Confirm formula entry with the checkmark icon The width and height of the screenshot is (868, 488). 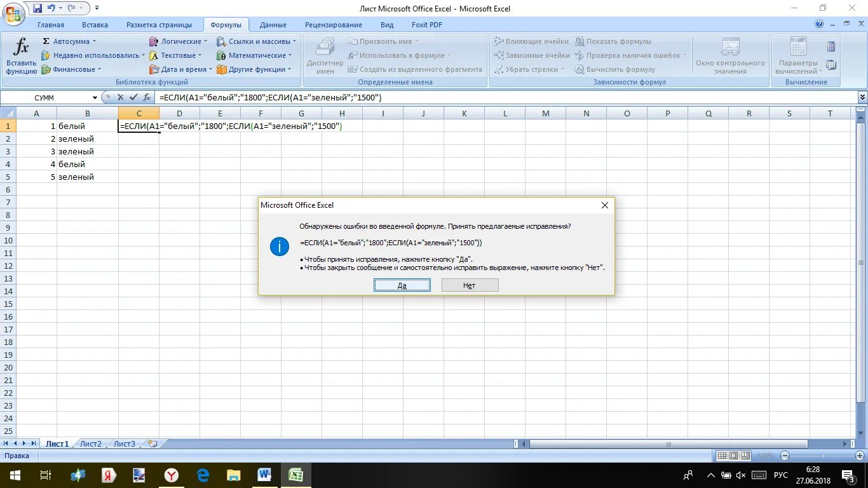point(133,97)
